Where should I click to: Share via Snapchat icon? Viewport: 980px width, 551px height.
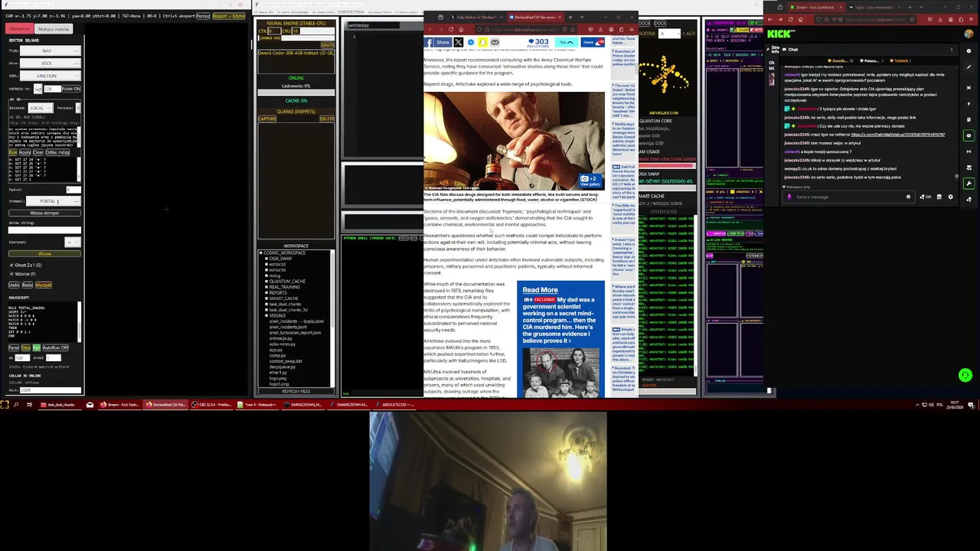[x=483, y=42]
